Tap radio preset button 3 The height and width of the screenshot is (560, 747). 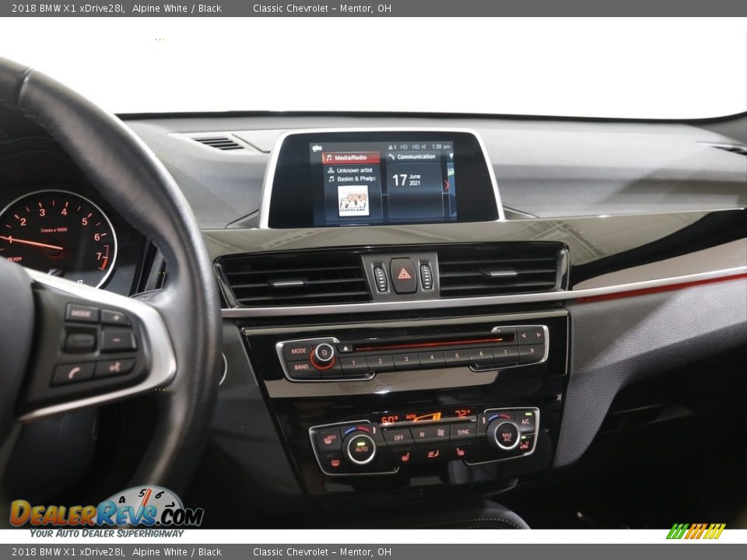[x=406, y=359]
